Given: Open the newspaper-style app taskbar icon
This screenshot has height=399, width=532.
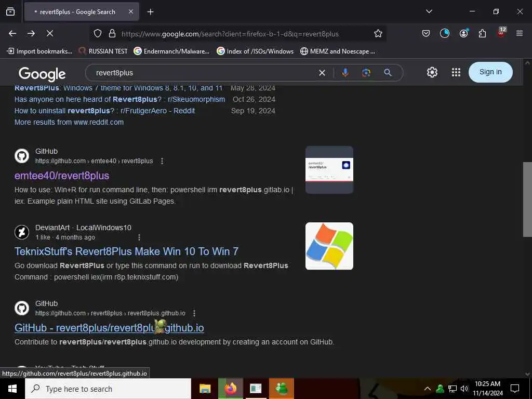Looking at the screenshot, I should click(x=256, y=389).
